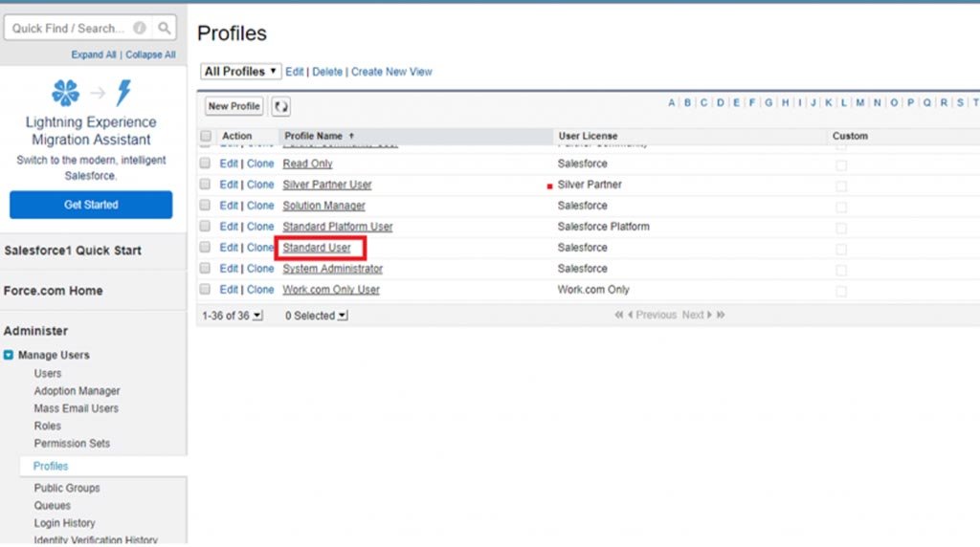Click Clone for Standard User row
The image size is (980, 547).
pyautogui.click(x=260, y=248)
